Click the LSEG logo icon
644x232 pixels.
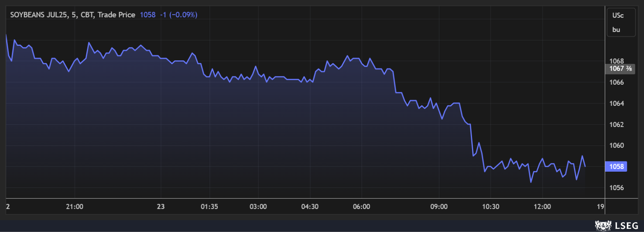pyautogui.click(x=602, y=225)
